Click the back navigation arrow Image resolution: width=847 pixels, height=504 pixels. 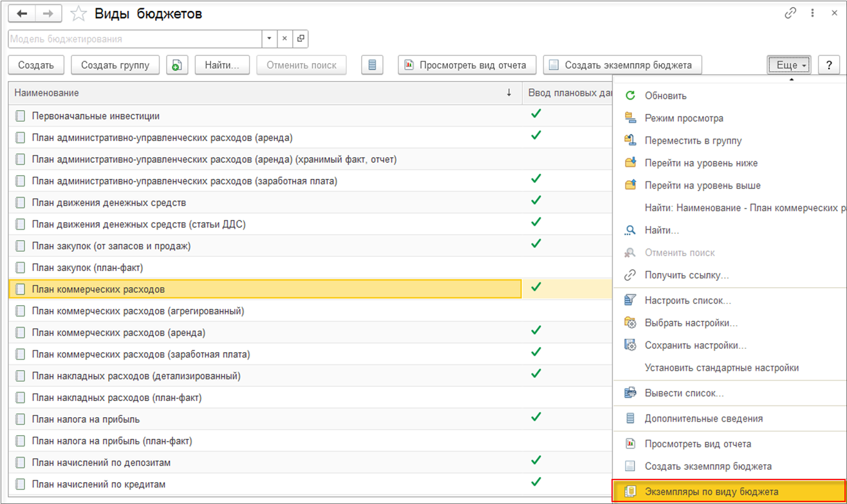(x=22, y=14)
